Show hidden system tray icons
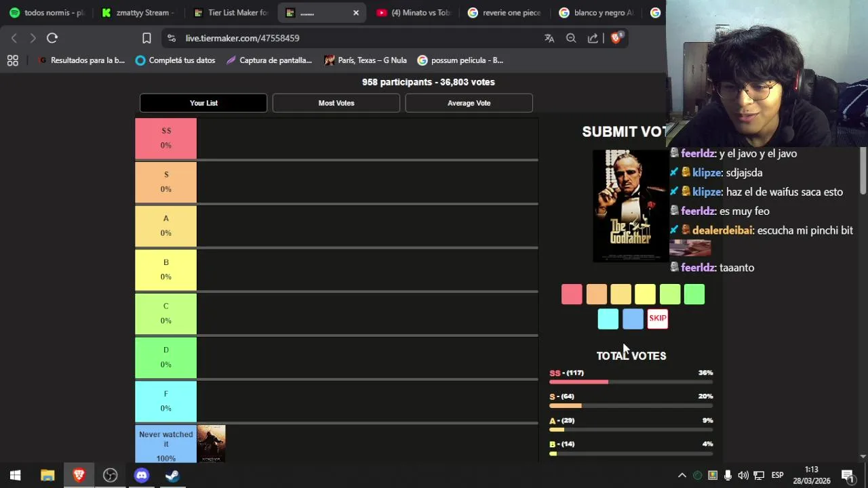This screenshot has height=488, width=868. point(682,475)
